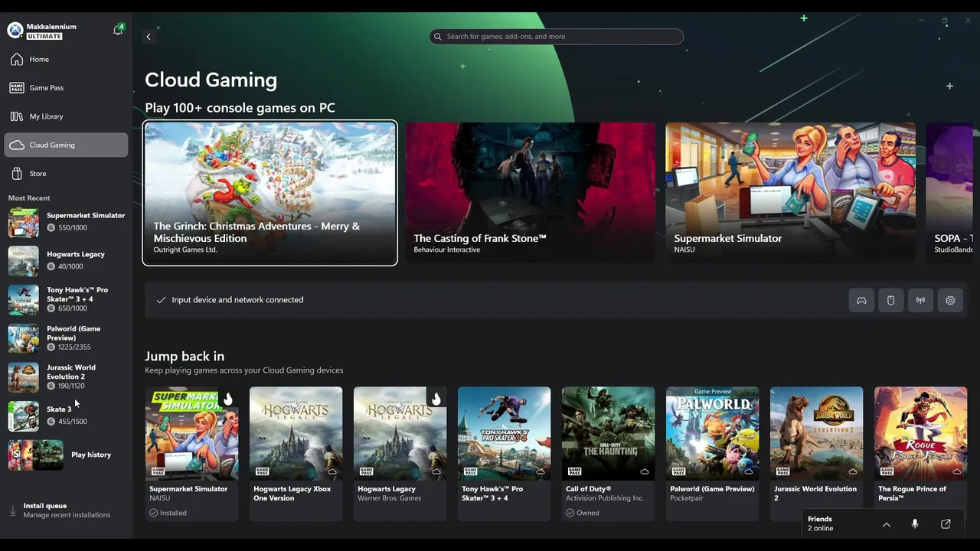980x551 pixels.
Task: Open The Rogue Prince of Persia card
Action: coord(920,454)
